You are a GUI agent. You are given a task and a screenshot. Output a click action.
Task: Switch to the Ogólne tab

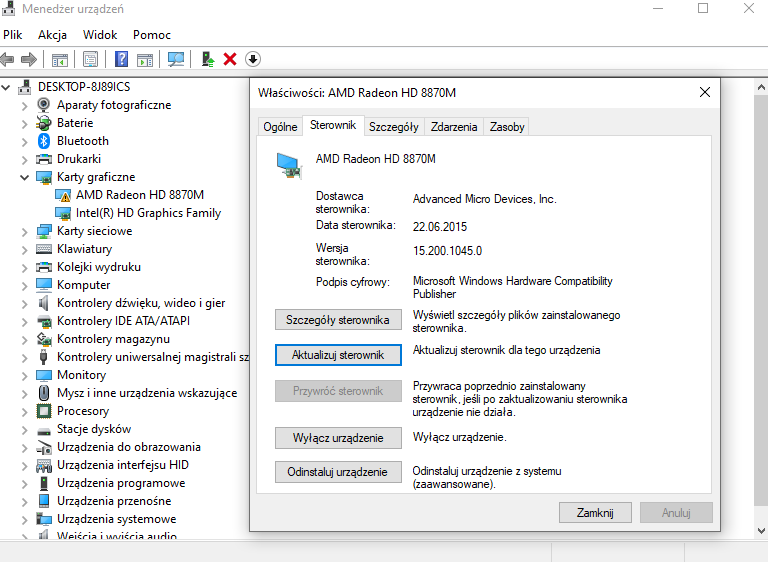(280, 127)
